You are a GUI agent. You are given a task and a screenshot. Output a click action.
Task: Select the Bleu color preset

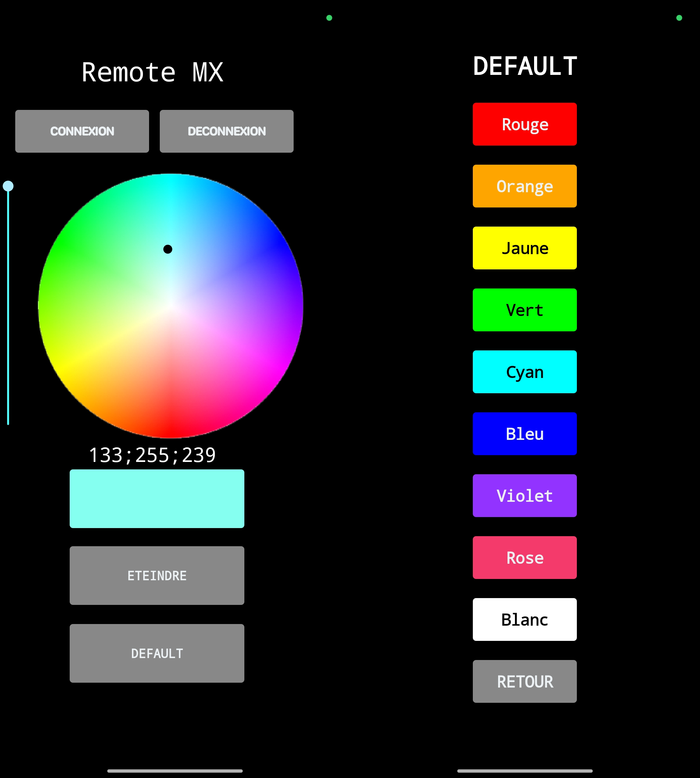524,434
